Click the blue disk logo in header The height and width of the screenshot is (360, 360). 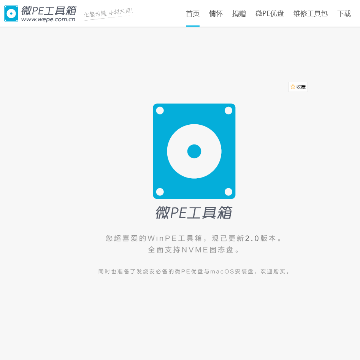11,13
